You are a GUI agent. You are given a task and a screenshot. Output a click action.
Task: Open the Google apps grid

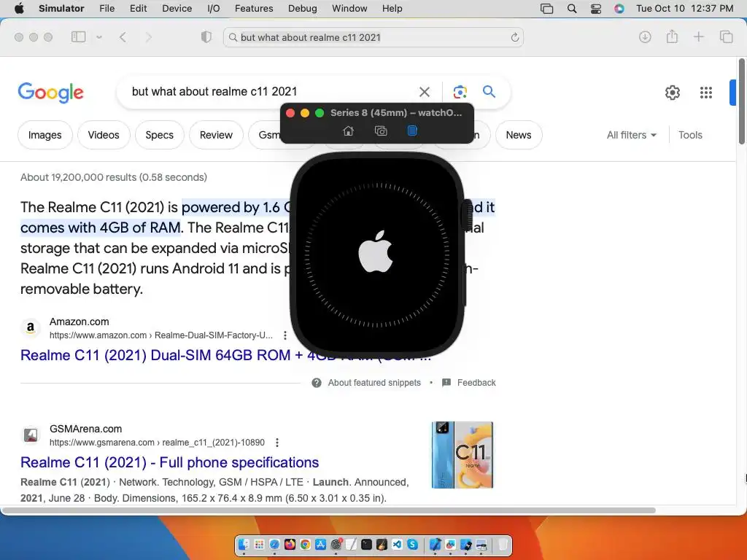[x=706, y=93]
